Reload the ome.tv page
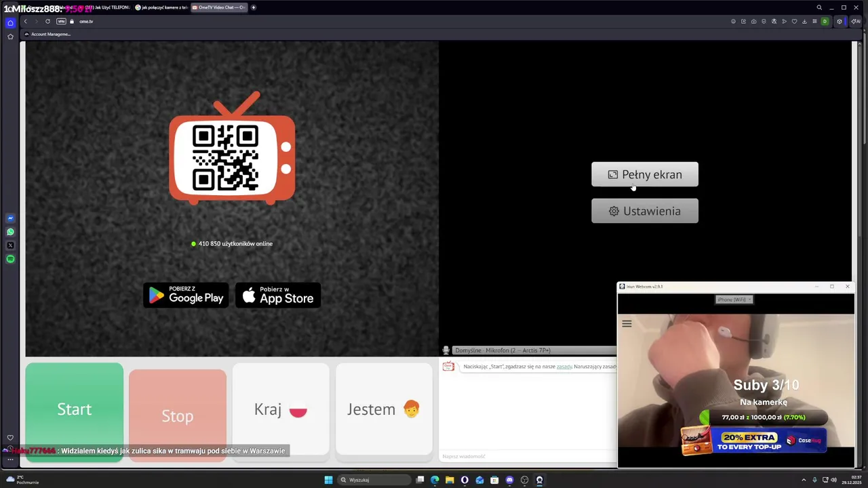This screenshot has height=488, width=868. pyautogui.click(x=47, y=21)
